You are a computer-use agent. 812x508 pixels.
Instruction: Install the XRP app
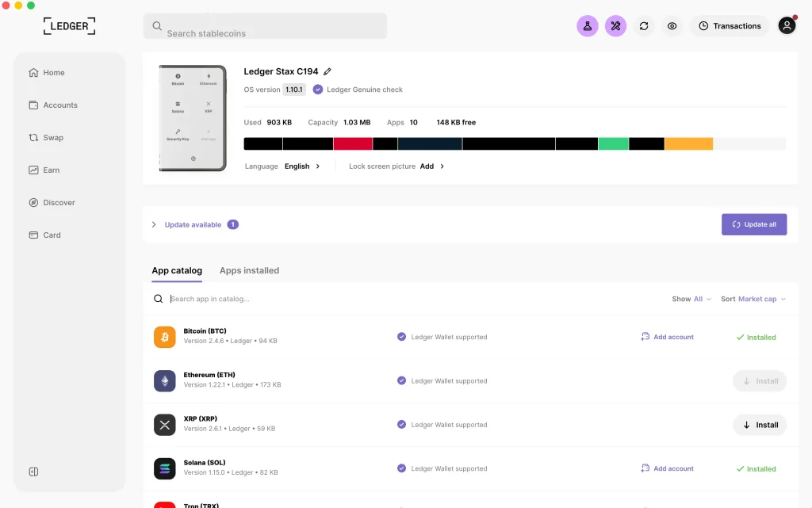tap(760, 425)
